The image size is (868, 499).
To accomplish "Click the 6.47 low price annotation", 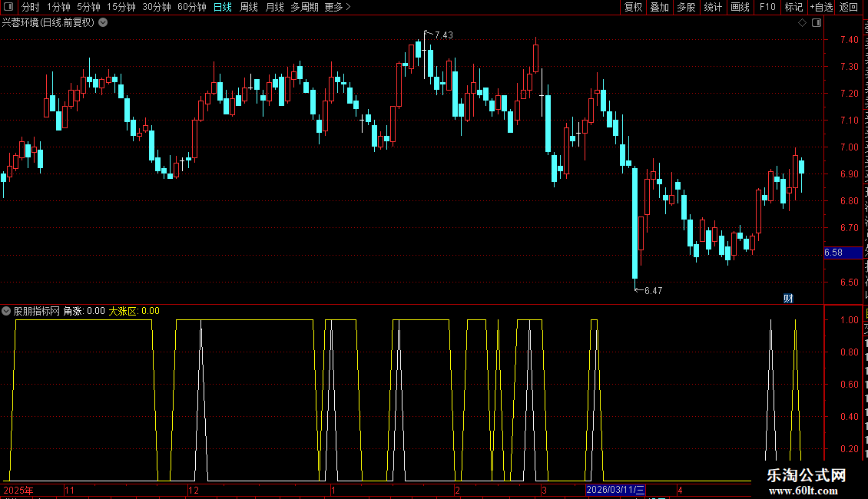I will coord(653,290).
